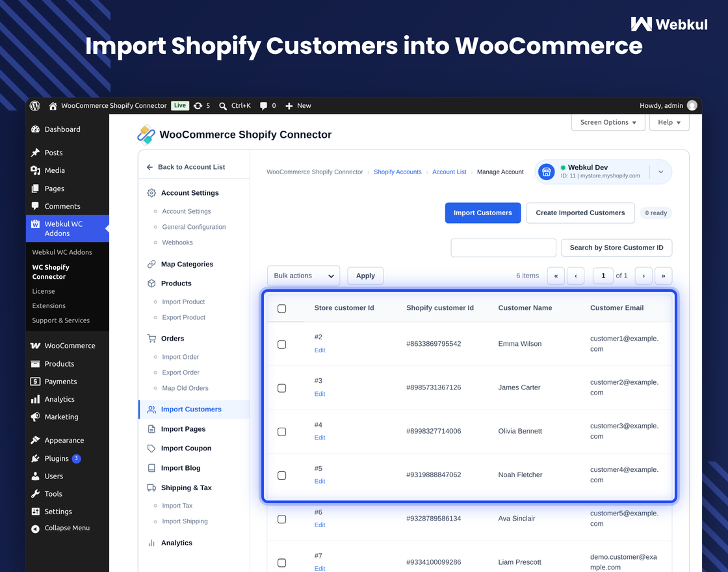Open Export Order submenu item

[x=181, y=372]
